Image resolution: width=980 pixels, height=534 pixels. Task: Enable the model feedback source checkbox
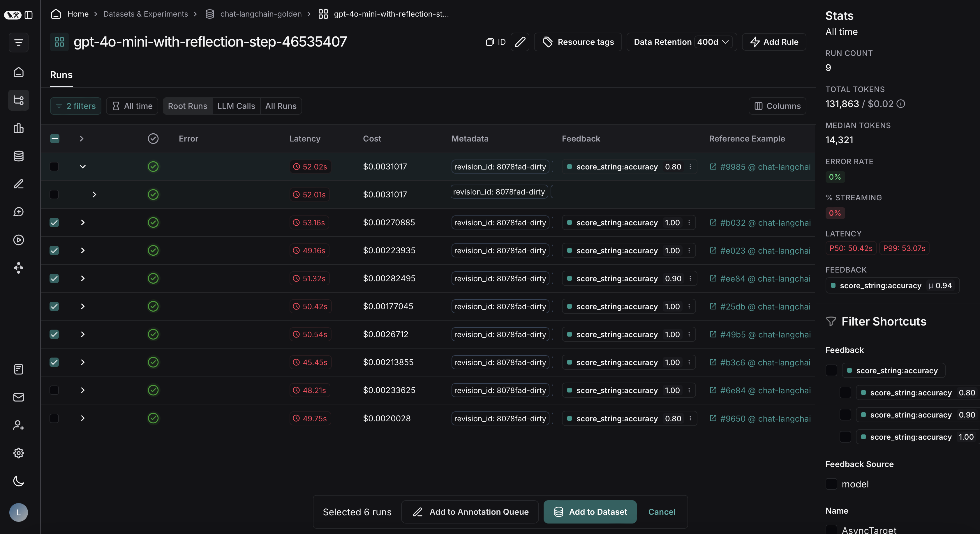[x=831, y=484]
